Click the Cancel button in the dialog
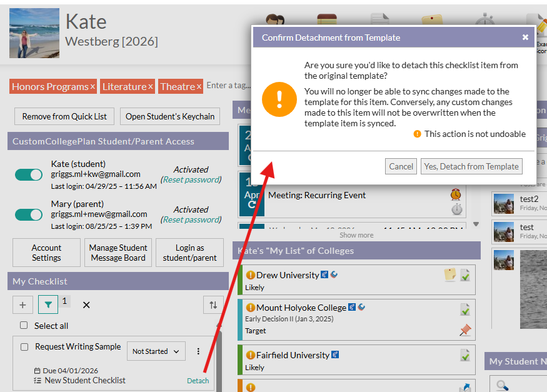Screen dimensions: 547x392 tap(401, 166)
